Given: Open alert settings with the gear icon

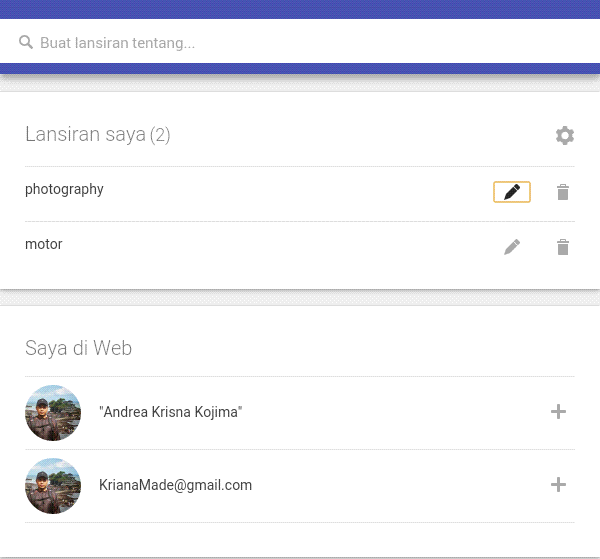Looking at the screenshot, I should [x=565, y=135].
